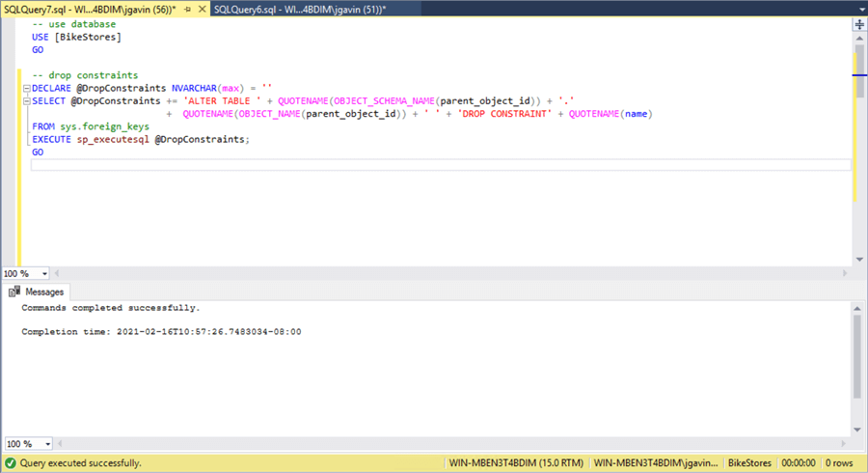
Task: Click the Messages horizontal scrollbar left arrow
Action: (60, 444)
